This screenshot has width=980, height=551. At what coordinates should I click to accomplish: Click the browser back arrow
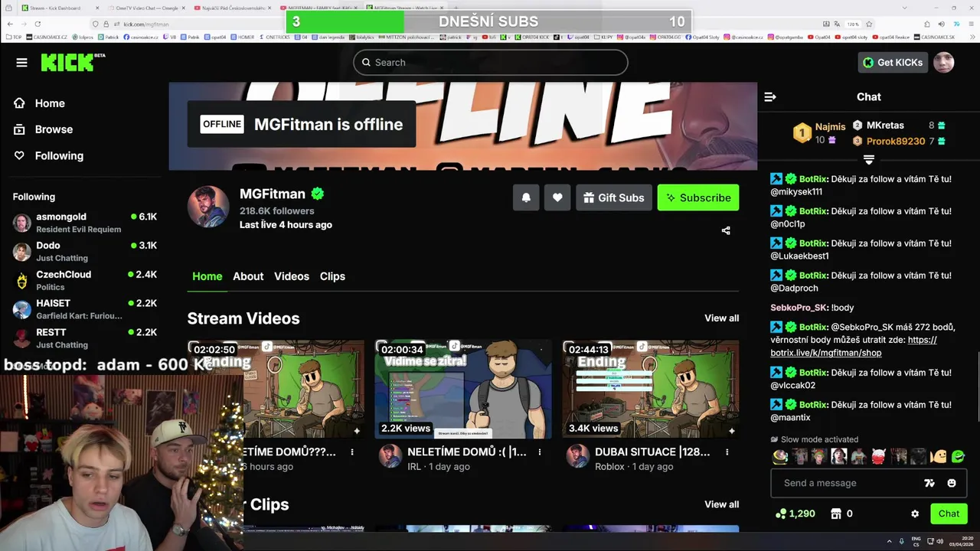pos(9,24)
